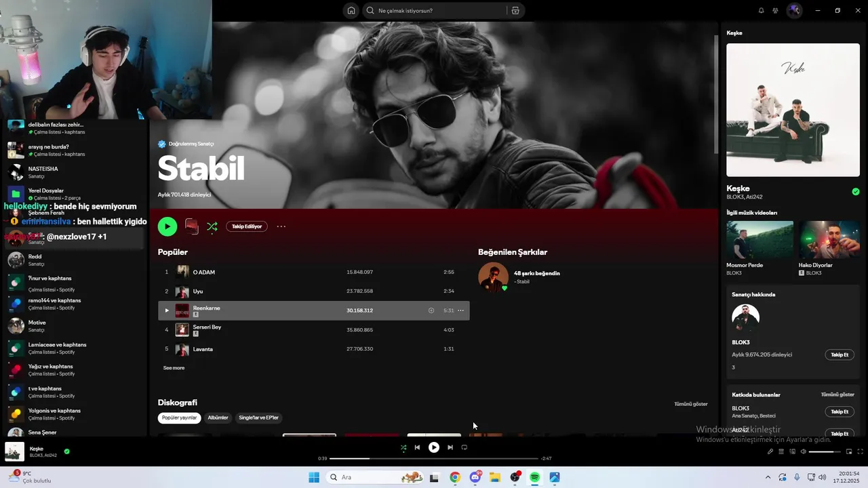The image size is (868, 488).
Task: Open Yağız ve kaphtans playlist
Action: 75,370
